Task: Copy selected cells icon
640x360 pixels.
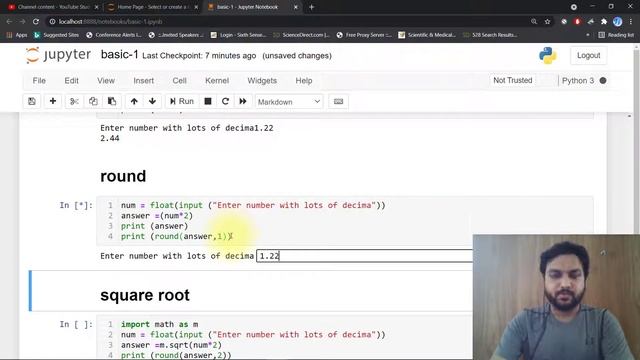Action: (93, 101)
